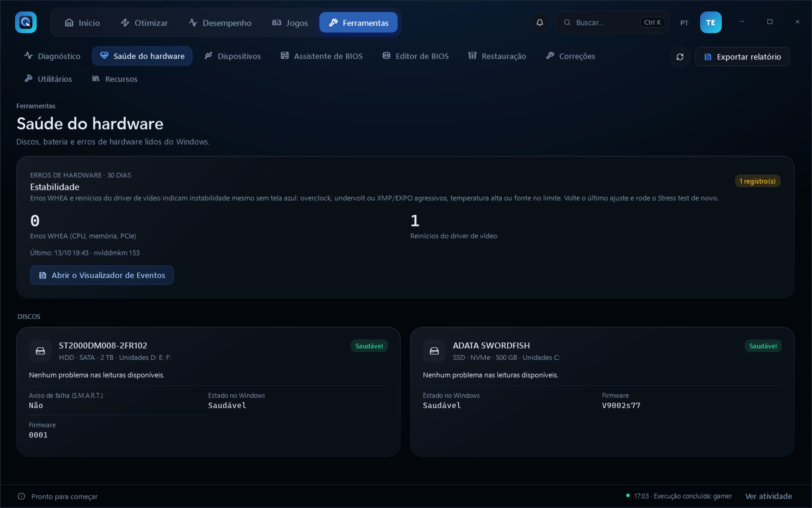Open the Início tab
This screenshot has height=508, width=812.
[82, 23]
